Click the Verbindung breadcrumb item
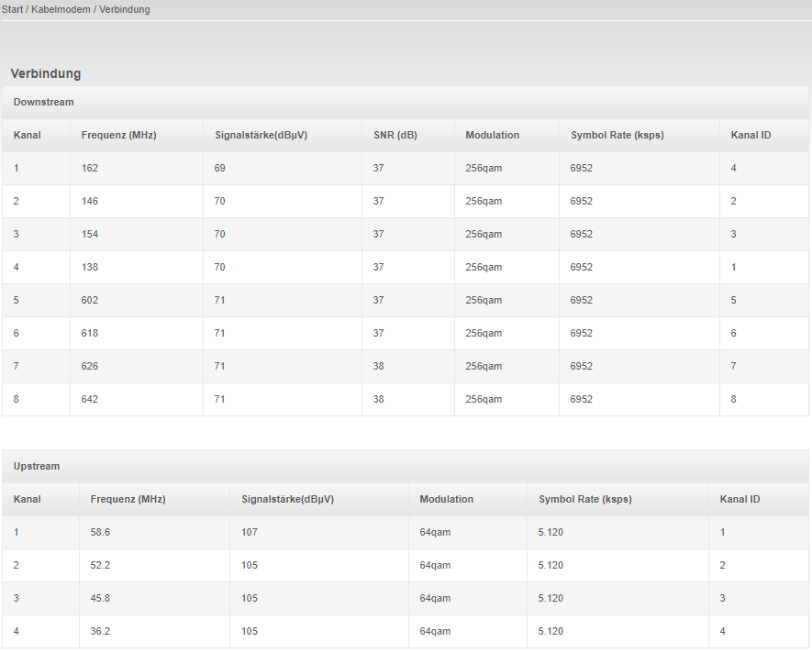Screen dimensions: 812x653 click(x=125, y=9)
